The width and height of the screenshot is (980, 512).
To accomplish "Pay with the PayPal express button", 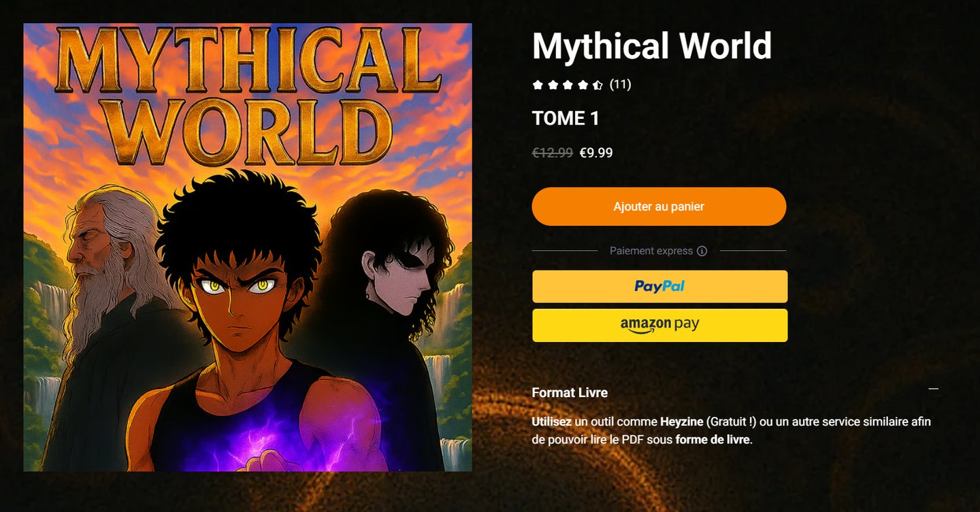I will pos(659,286).
